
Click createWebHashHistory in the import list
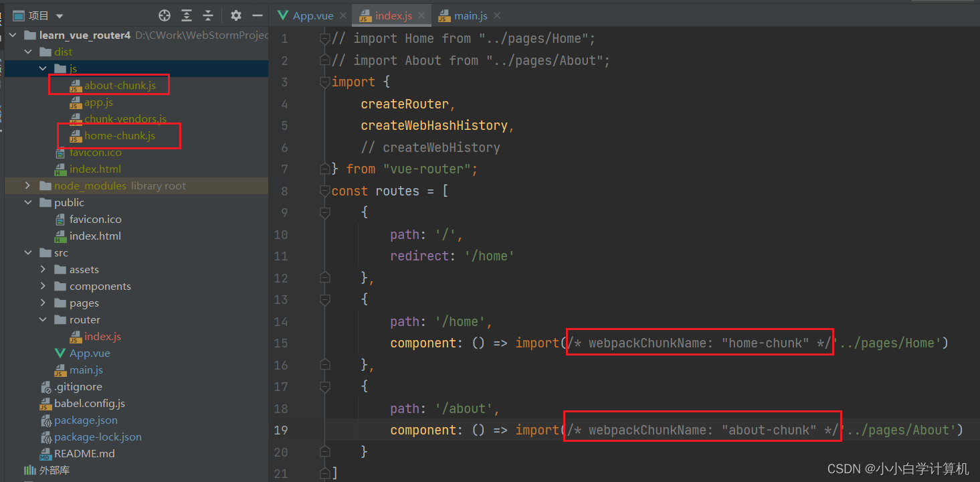[434, 125]
